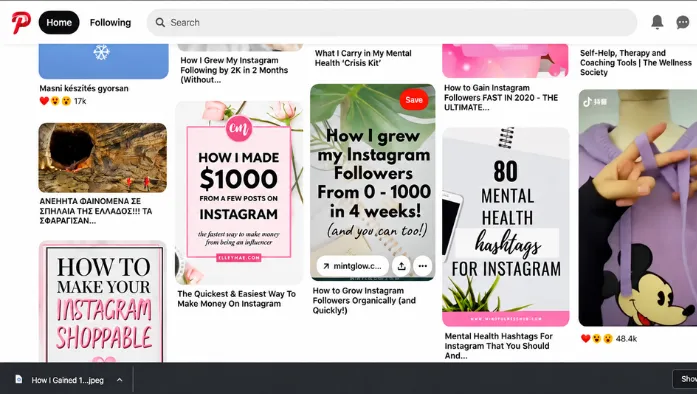Screen dimensions: 697x394
Task: Open 48.4k reactions on hoodie pin
Action: [x=609, y=339]
